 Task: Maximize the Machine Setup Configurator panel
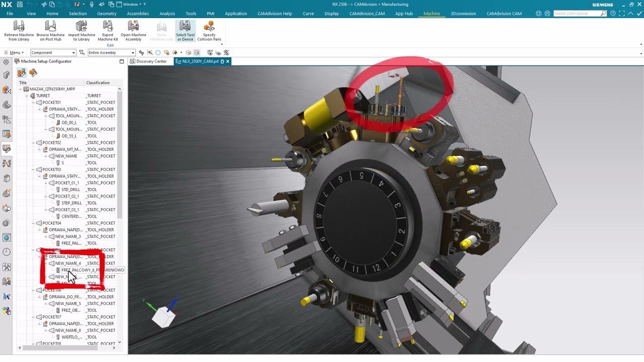coord(122,61)
